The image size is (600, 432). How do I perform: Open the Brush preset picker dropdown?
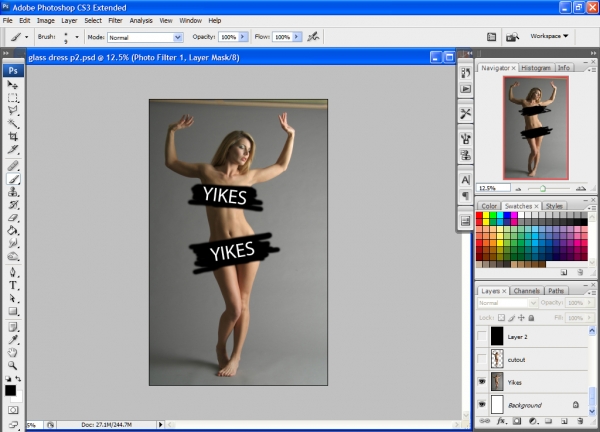[x=77, y=37]
